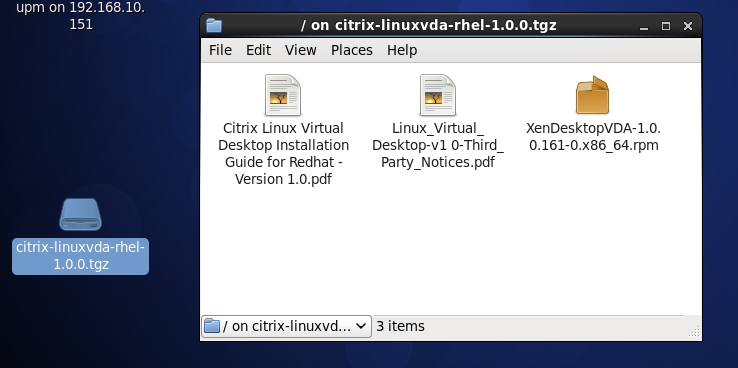Maximize the file browser window
This screenshot has height=368, width=738.
(666, 26)
